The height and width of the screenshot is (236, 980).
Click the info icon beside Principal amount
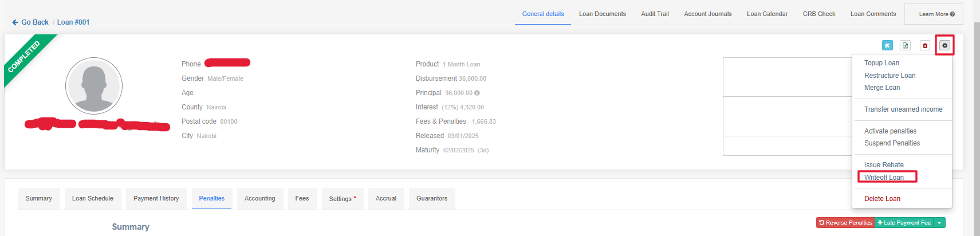point(477,93)
